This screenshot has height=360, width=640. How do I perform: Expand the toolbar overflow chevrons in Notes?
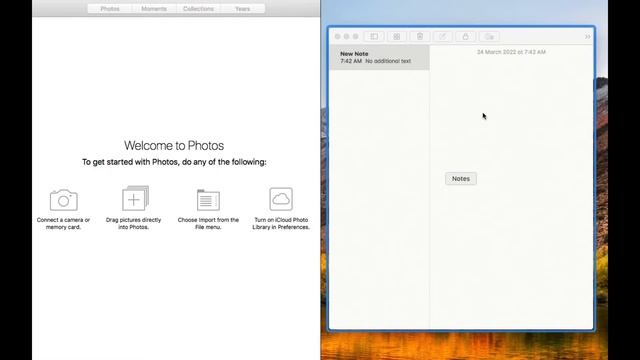click(x=587, y=37)
